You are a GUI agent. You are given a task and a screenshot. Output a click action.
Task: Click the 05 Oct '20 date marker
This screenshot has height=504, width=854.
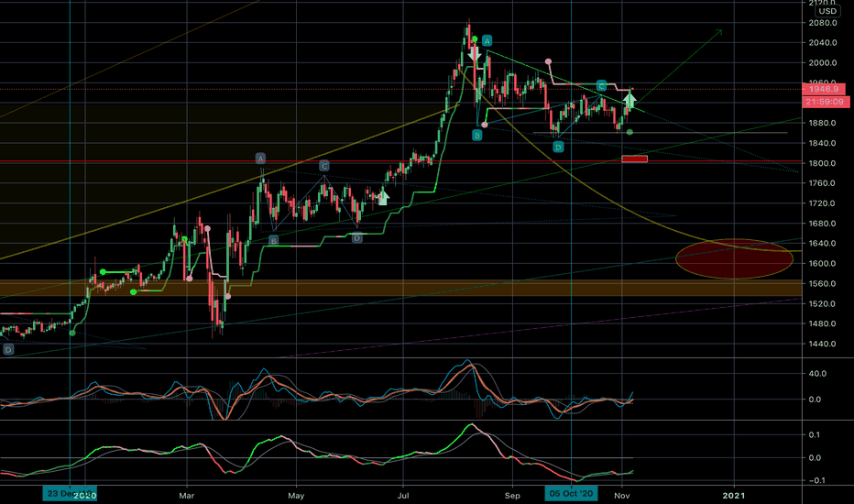[572, 494]
